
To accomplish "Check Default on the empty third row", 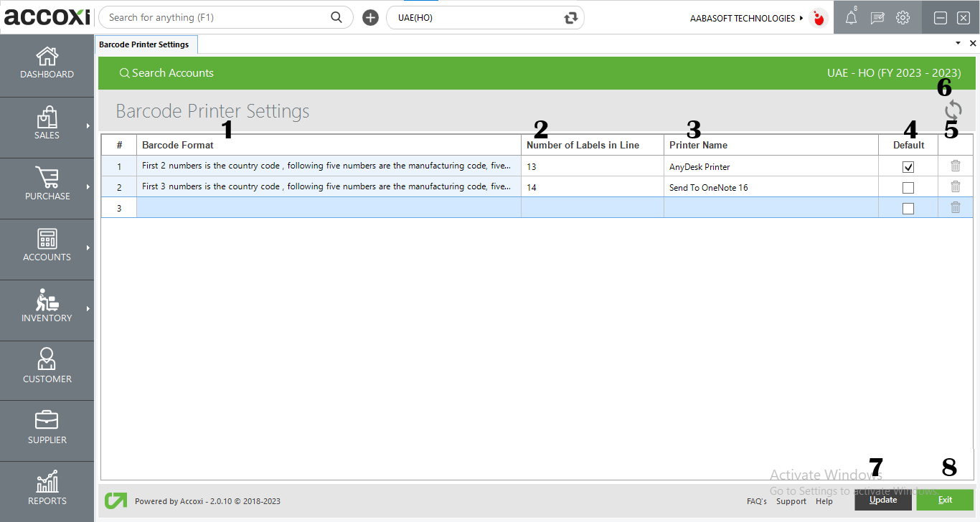I will [908, 207].
